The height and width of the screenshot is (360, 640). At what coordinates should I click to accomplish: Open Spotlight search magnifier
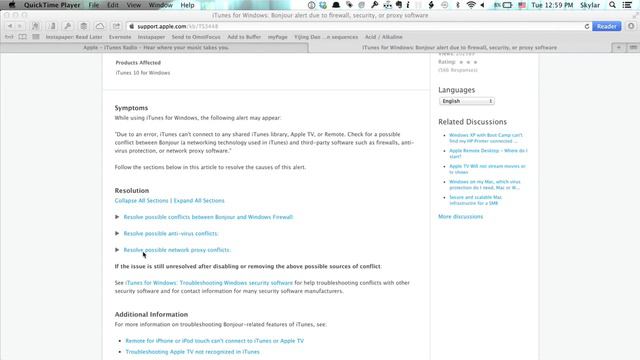(x=612, y=5)
